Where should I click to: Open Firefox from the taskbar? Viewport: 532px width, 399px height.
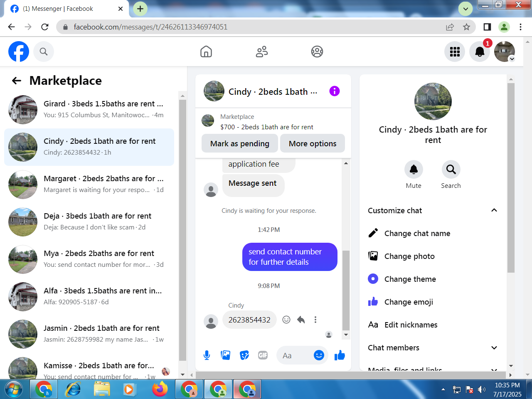pyautogui.click(x=160, y=389)
